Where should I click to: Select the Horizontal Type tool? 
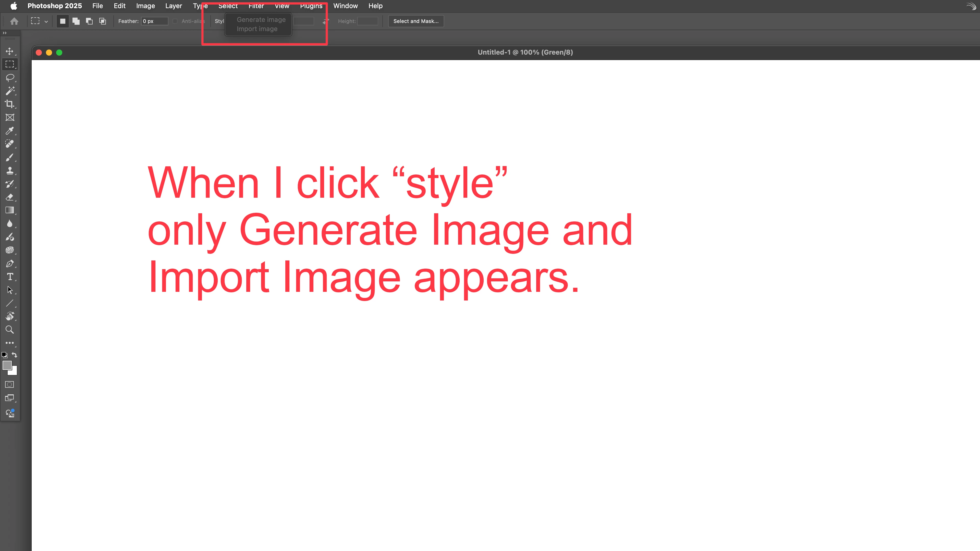9,277
